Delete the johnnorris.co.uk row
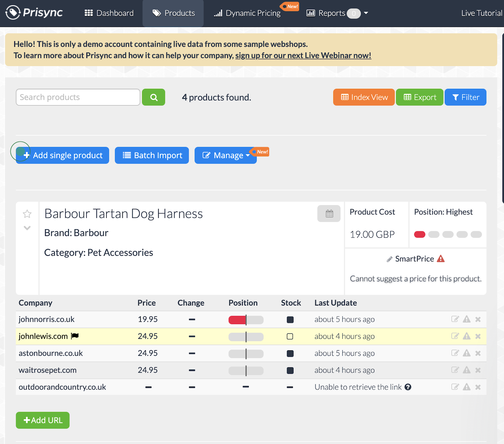This screenshot has height=444, width=504. click(478, 319)
